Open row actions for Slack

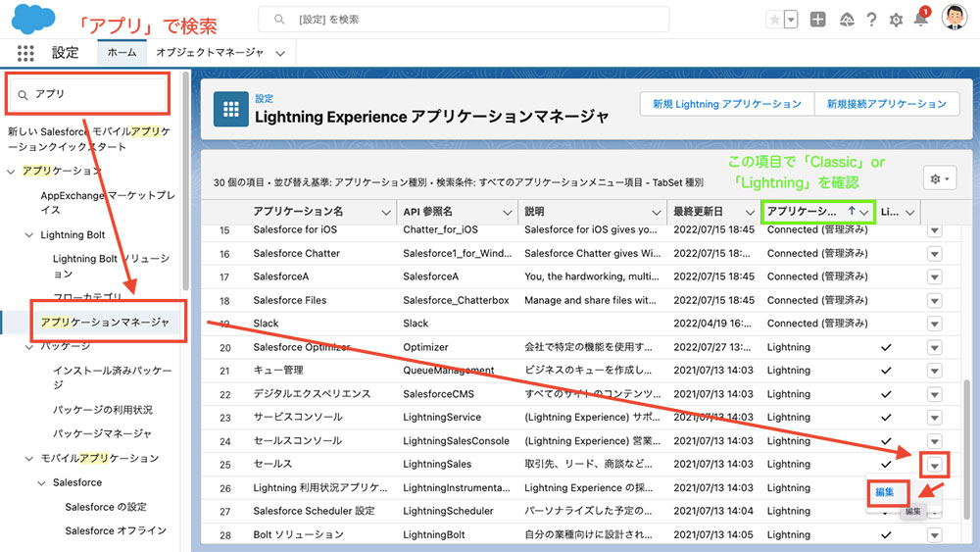point(934,324)
